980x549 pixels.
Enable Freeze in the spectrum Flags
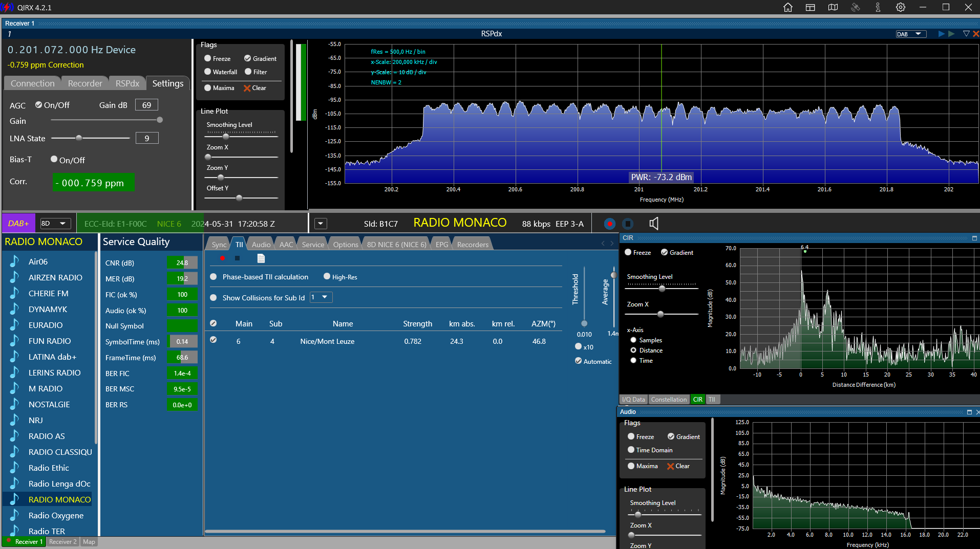pos(208,58)
